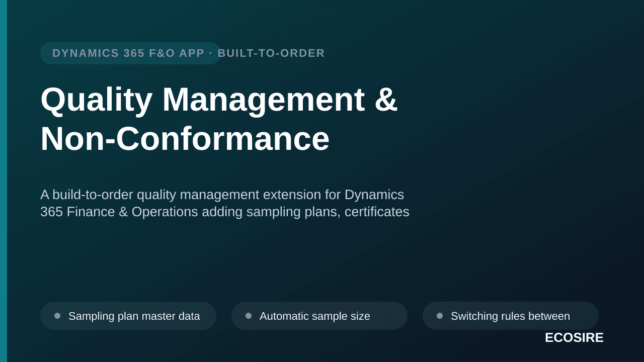
Task: Select the 'Sampling plan master data' pill
Action: [x=128, y=316]
